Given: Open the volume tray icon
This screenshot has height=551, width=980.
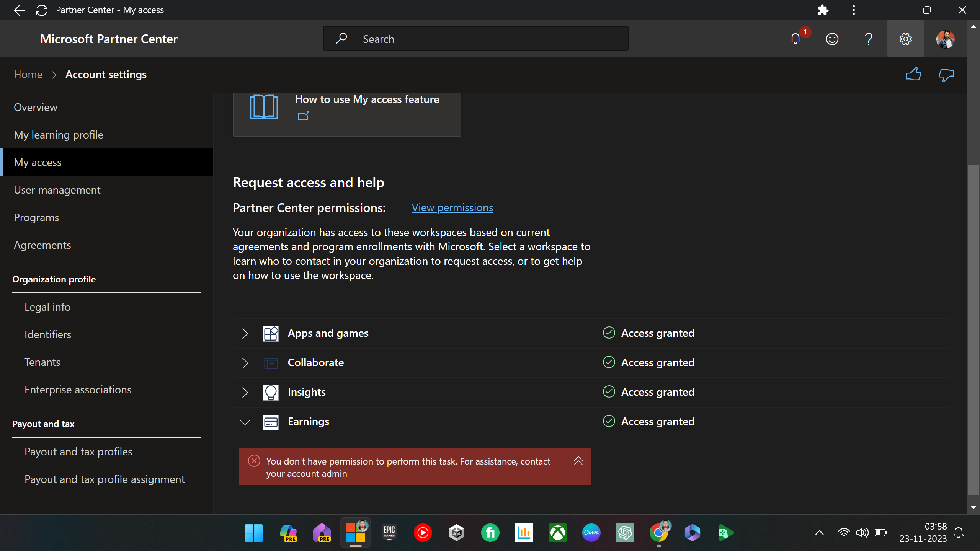Looking at the screenshot, I should coord(862,533).
